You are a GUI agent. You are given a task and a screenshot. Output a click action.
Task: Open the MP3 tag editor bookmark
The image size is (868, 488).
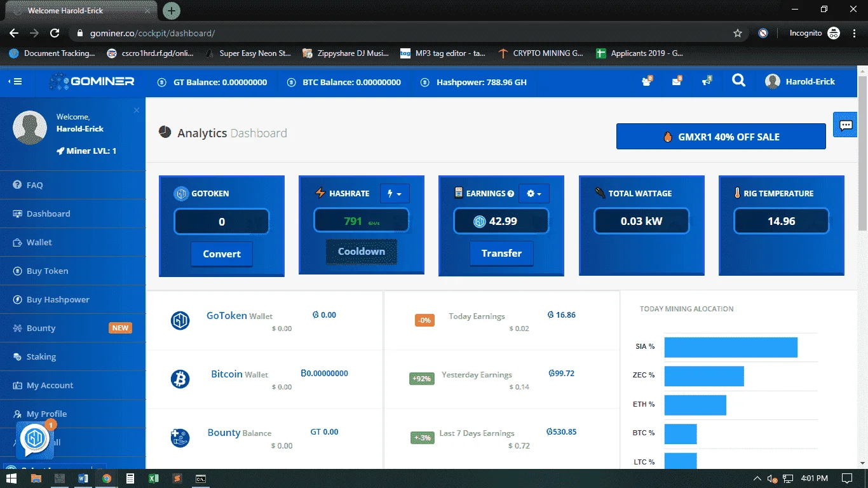(x=443, y=53)
